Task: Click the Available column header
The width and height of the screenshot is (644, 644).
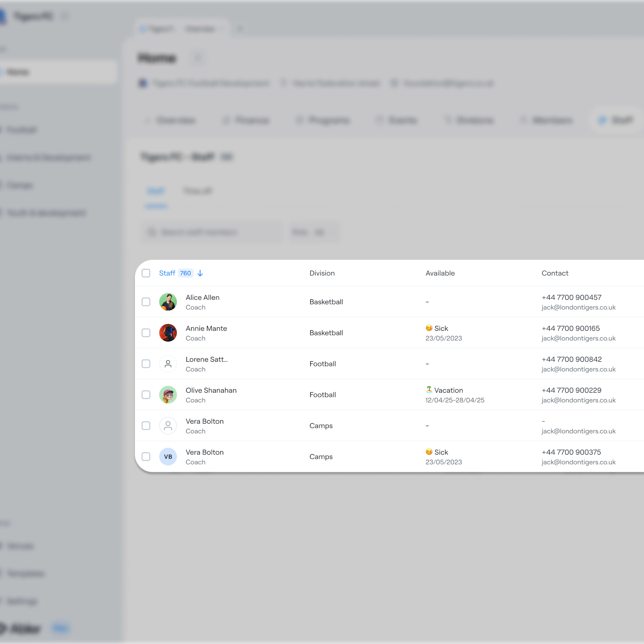Action: [440, 273]
